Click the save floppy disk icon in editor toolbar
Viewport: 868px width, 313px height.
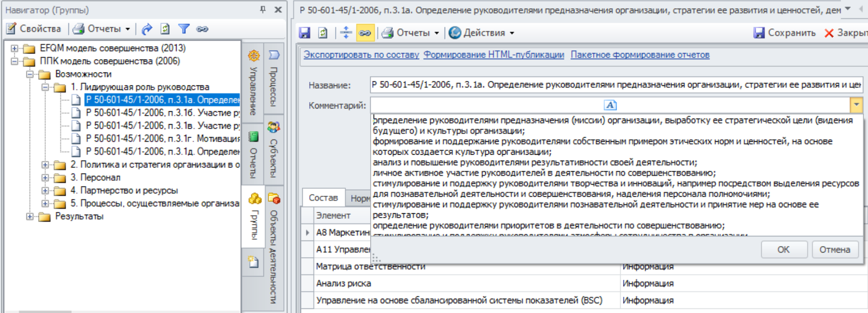pyautogui.click(x=304, y=33)
